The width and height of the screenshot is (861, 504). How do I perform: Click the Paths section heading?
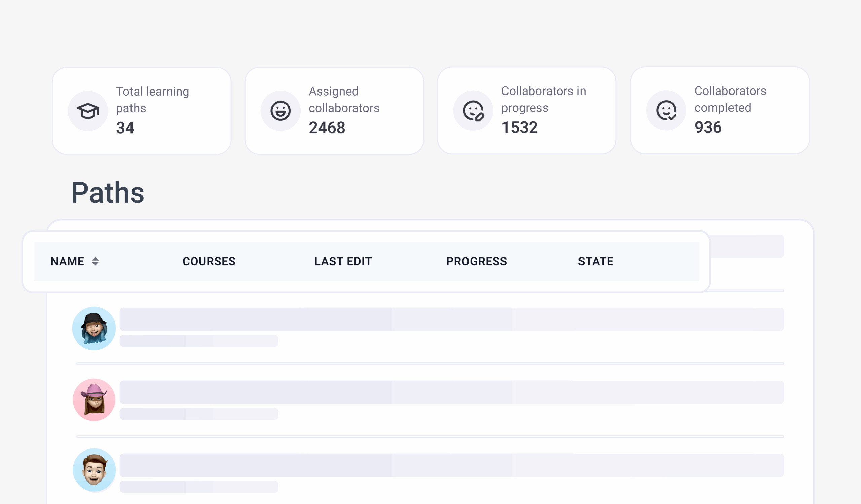point(108,193)
